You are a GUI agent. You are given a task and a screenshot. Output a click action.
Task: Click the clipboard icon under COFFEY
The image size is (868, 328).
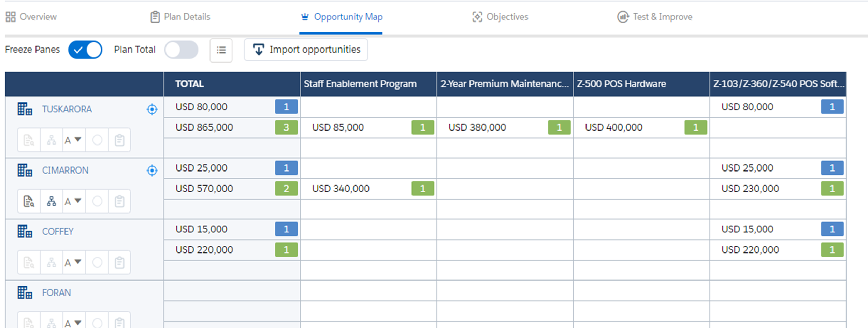tap(119, 263)
